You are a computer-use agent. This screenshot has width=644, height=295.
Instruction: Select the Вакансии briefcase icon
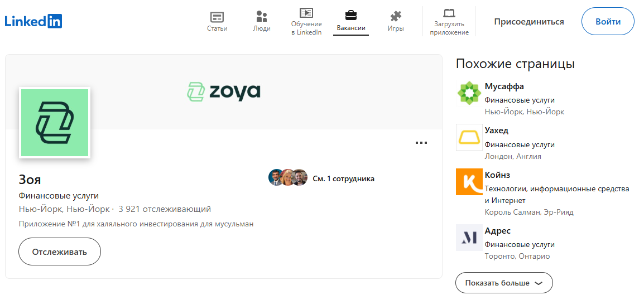coord(351,16)
